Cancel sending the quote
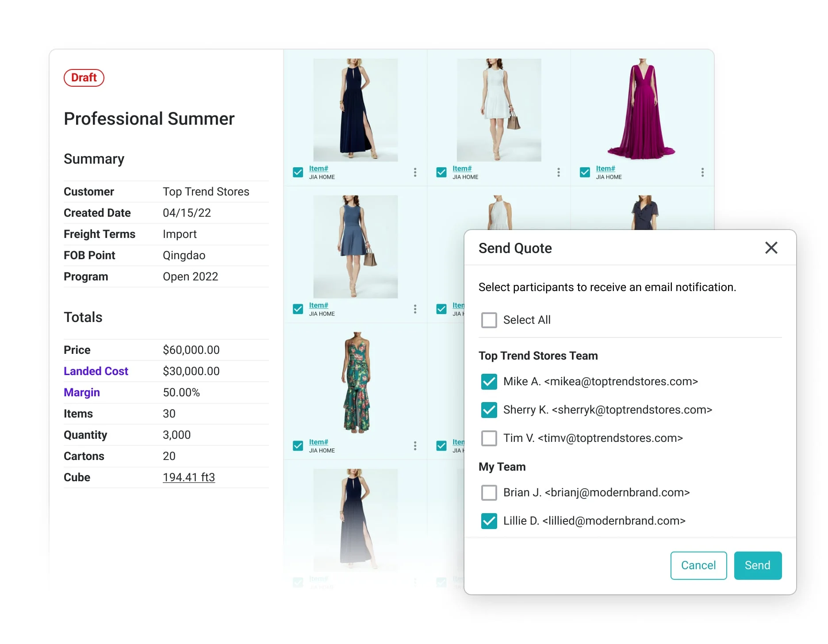The width and height of the screenshot is (828, 644). pos(698,565)
